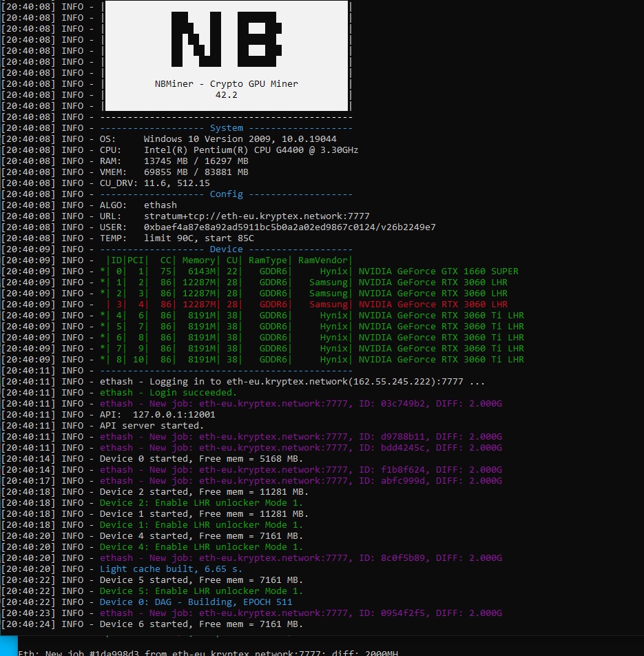Click 'Device 0 started, Free mem = 5168 MB.' line
644x656 pixels.
(x=202, y=458)
